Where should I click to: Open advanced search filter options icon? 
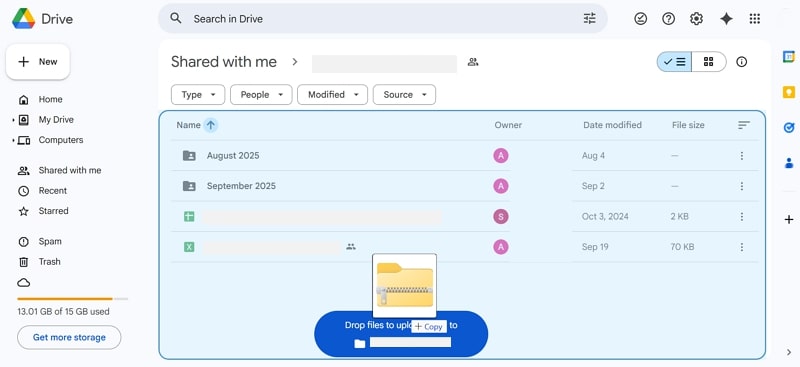pos(589,19)
